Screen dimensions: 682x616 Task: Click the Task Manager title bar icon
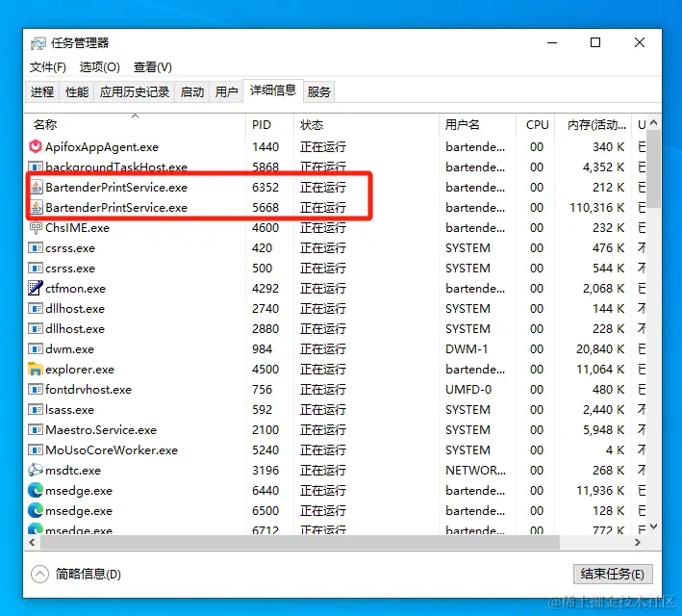[38, 43]
